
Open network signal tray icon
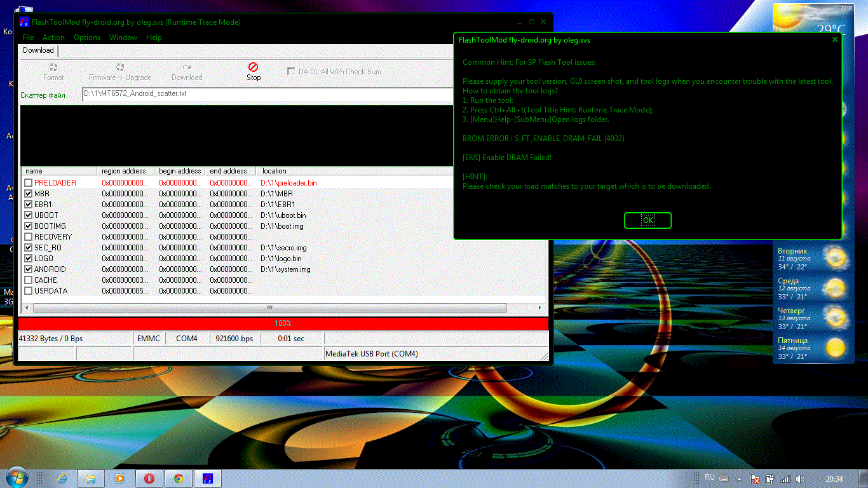[785, 478]
